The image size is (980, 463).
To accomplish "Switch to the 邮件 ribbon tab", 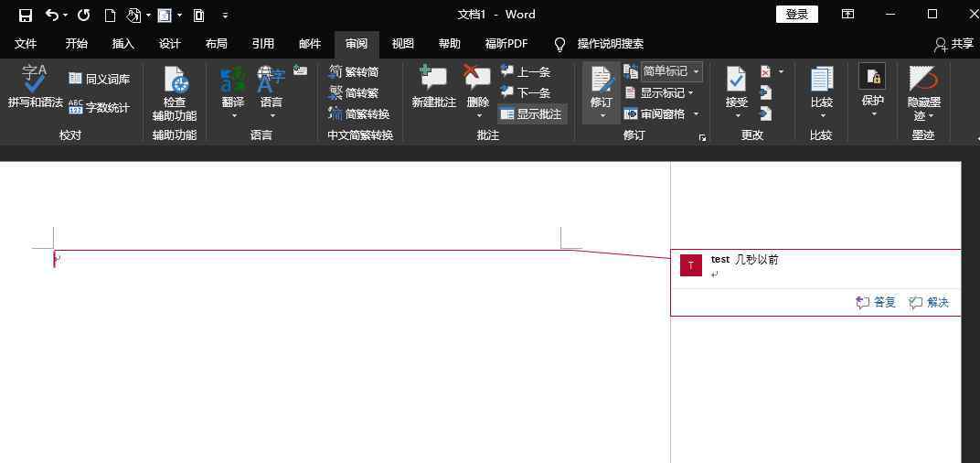I will (310, 44).
